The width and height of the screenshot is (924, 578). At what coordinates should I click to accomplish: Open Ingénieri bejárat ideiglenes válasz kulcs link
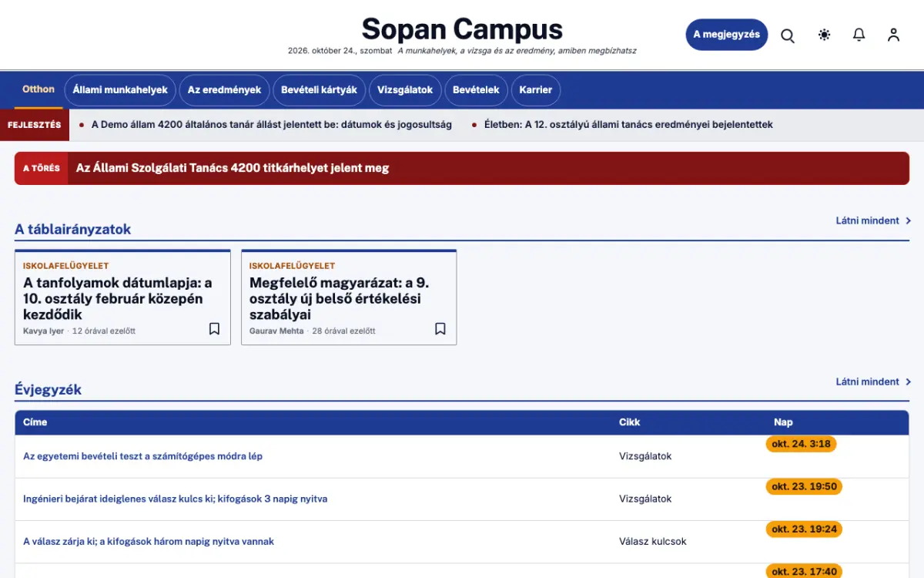click(x=175, y=499)
